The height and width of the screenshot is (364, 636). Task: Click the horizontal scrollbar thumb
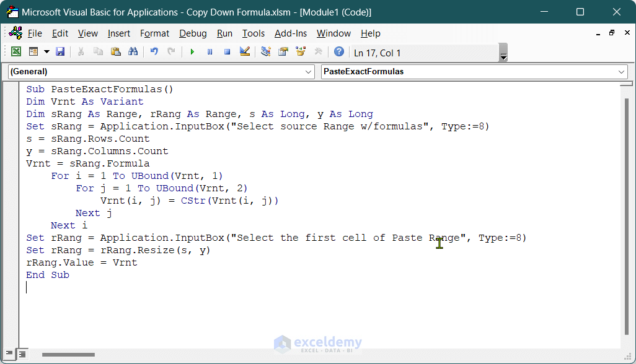[68, 355]
